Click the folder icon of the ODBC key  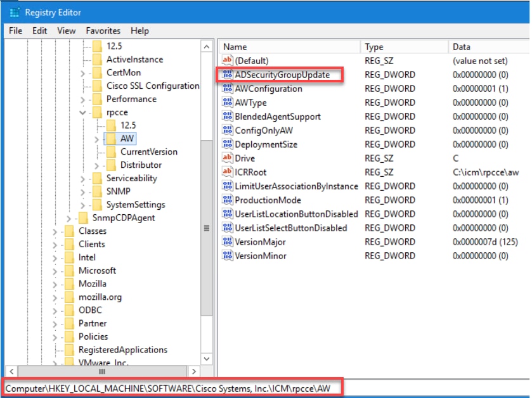coord(69,310)
